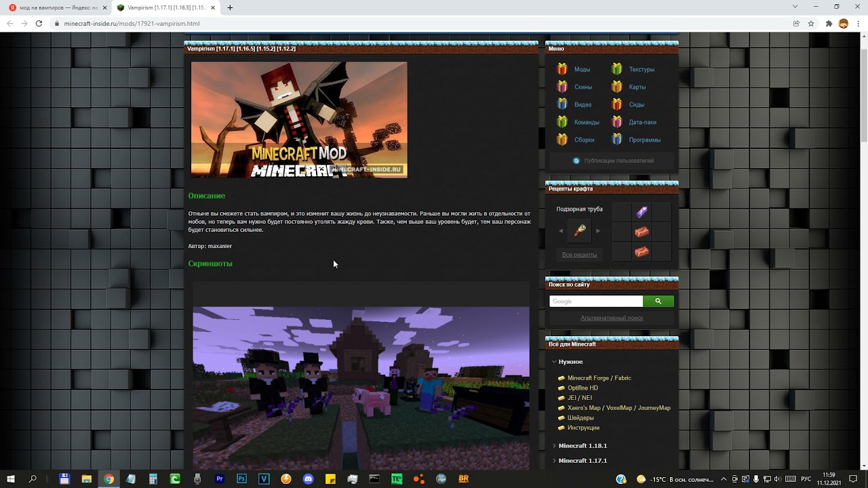Viewport: 868px width, 488px height.
Task: Click the gift icon beside Сиды
Action: pyautogui.click(x=616, y=104)
